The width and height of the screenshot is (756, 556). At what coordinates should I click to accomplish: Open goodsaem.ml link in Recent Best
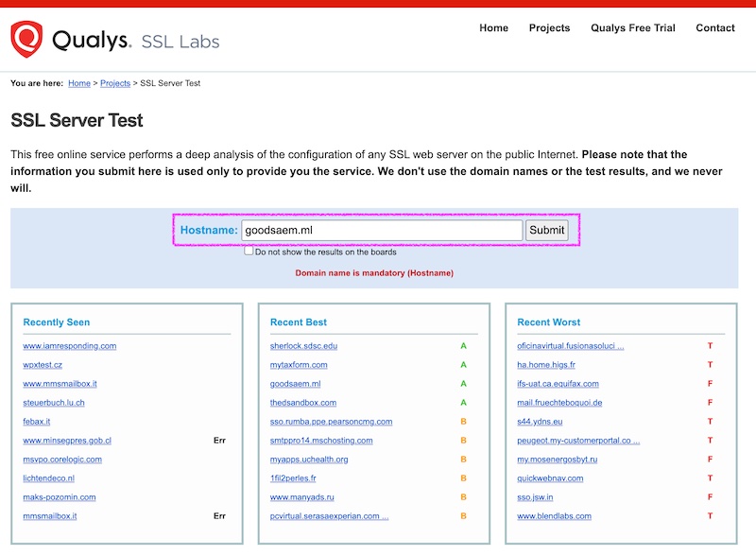click(x=295, y=384)
